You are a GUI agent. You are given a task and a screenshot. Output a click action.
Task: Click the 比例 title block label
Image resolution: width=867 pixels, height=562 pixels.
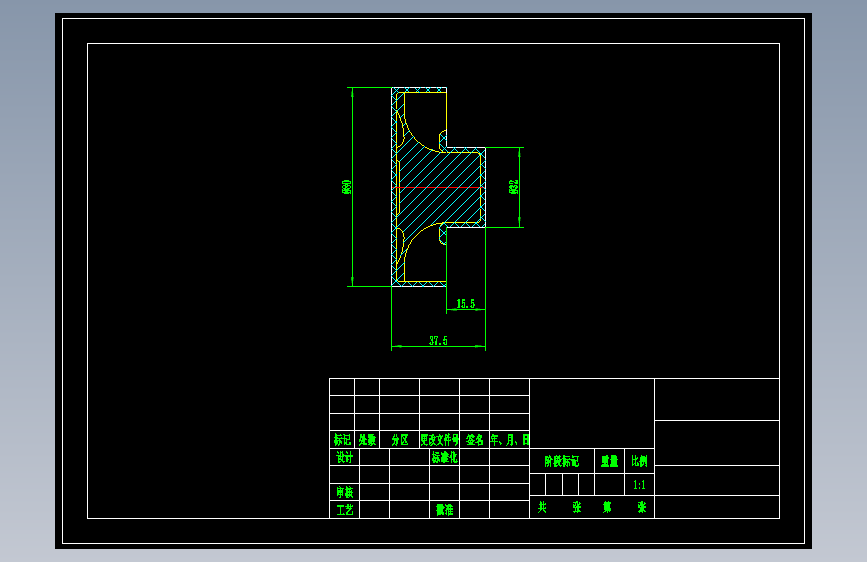point(639,461)
